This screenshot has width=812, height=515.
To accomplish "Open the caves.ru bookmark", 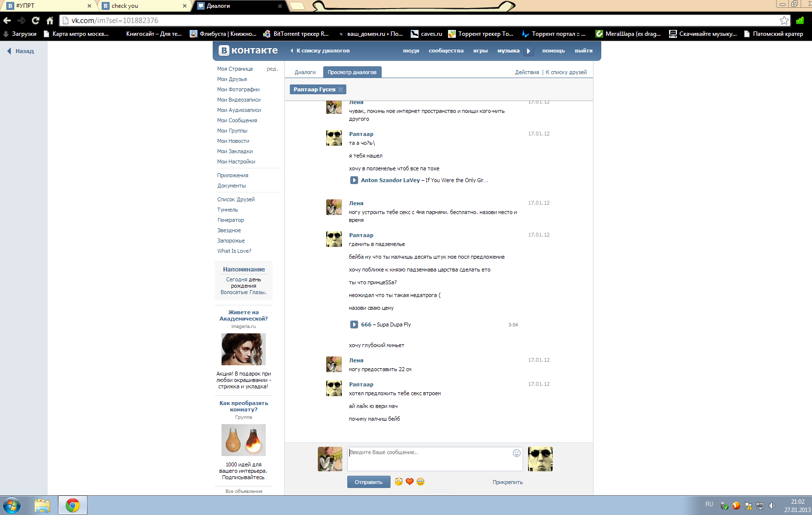I will tap(426, 34).
